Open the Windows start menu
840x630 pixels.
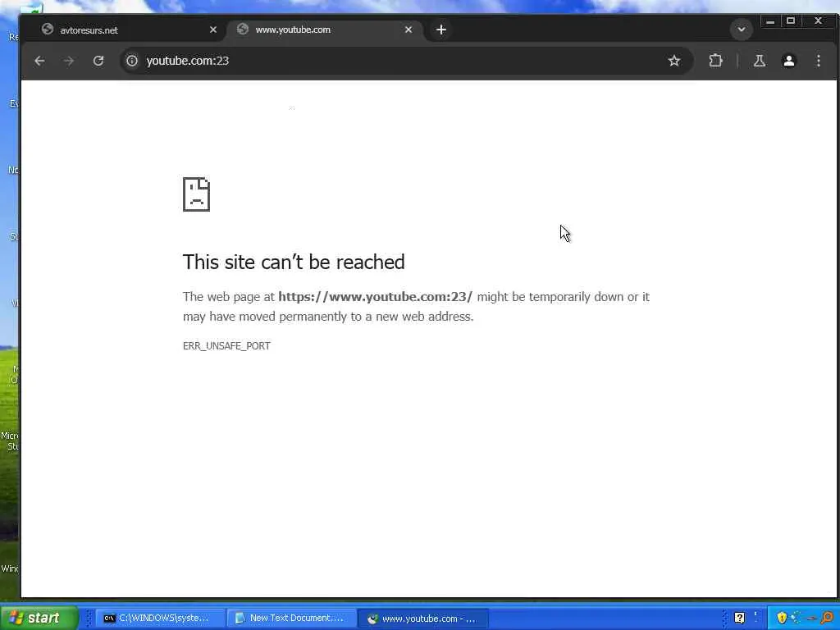pyautogui.click(x=39, y=618)
